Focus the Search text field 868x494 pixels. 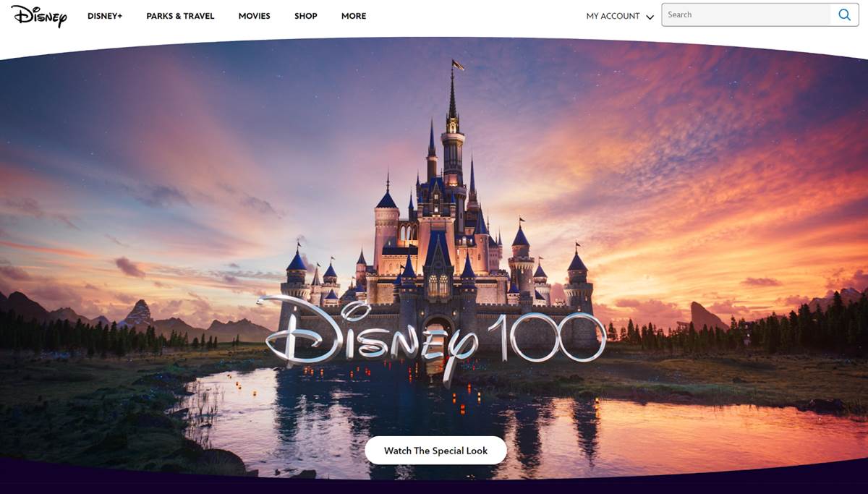point(745,15)
